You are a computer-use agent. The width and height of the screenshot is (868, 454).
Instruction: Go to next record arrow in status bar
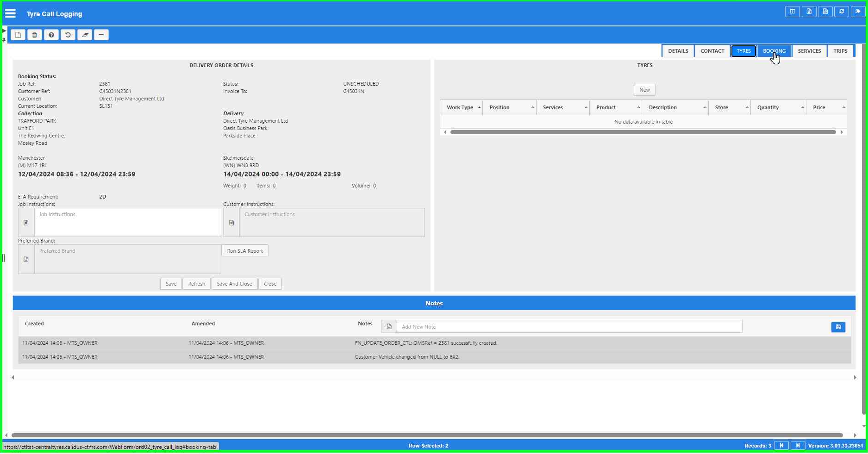[798, 446]
